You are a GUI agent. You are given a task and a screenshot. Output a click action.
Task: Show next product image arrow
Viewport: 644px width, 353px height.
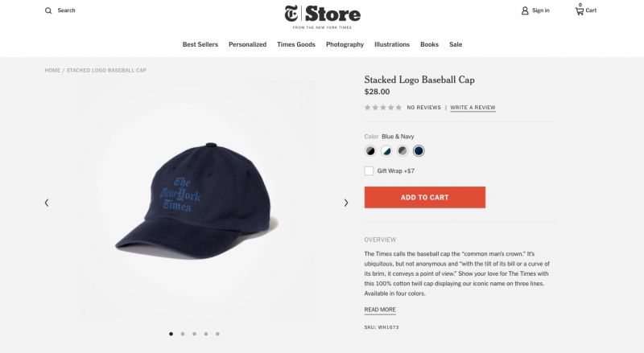coord(346,203)
